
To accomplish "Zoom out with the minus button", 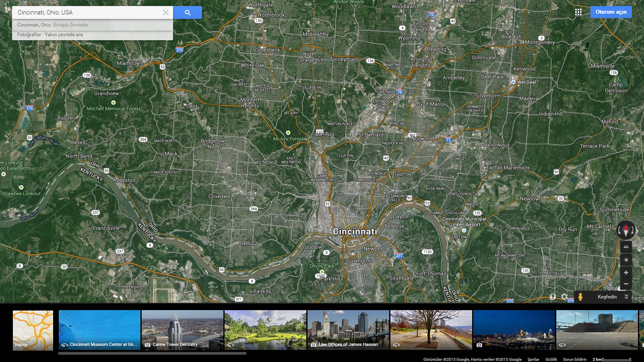I will tap(626, 284).
